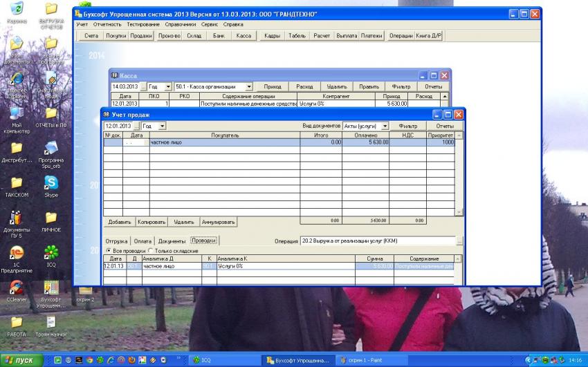588x367 pixels.
Task: Click the Бухсофт Упрощенная desktop shortcut
Action: [51, 288]
